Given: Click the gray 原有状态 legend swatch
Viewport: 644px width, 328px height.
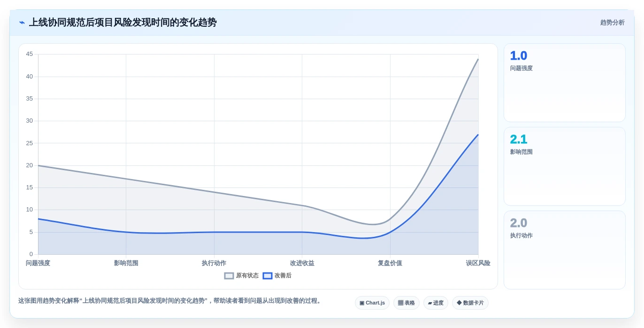Looking at the screenshot, I should click(x=229, y=276).
